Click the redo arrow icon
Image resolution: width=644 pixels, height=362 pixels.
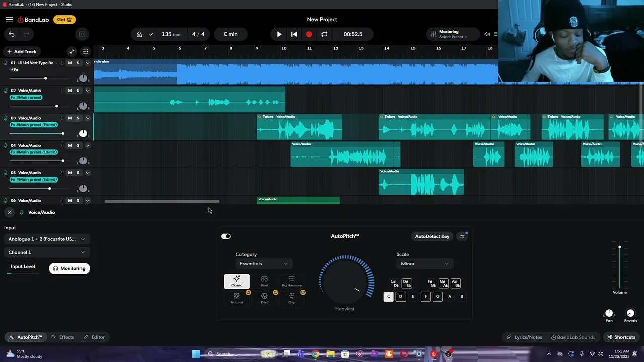(x=26, y=34)
